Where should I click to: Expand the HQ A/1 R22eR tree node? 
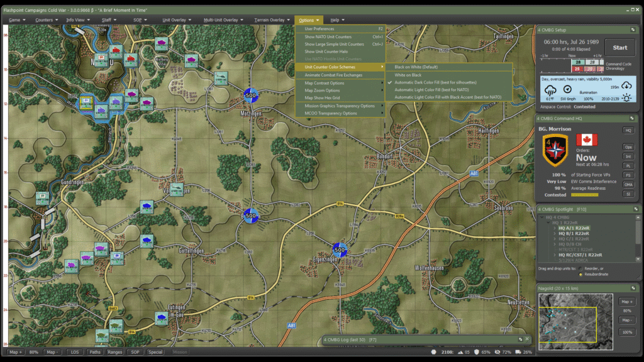click(x=555, y=228)
